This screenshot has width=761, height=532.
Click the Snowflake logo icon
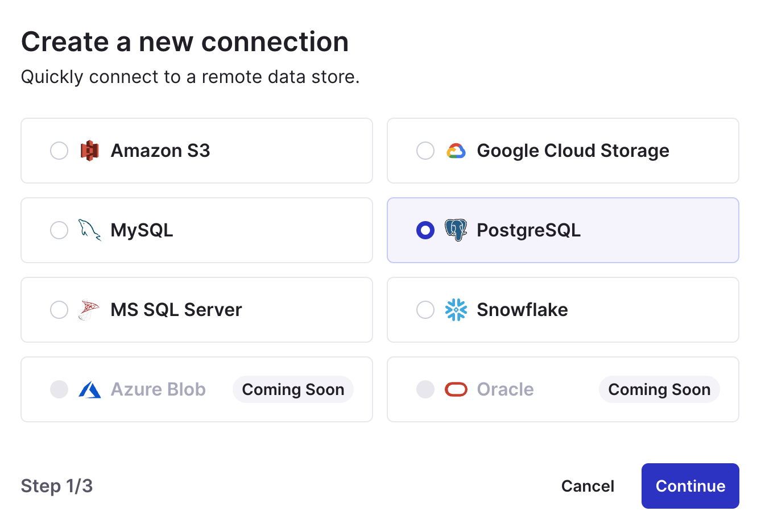click(456, 310)
